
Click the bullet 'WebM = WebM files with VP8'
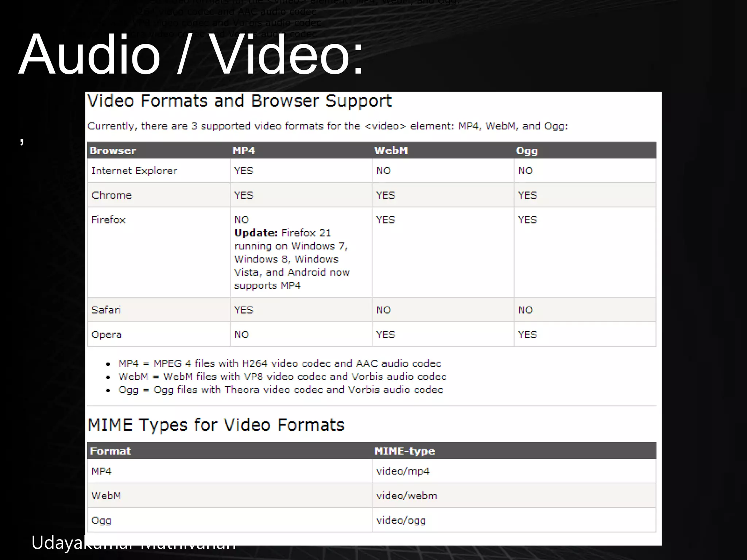282,377
